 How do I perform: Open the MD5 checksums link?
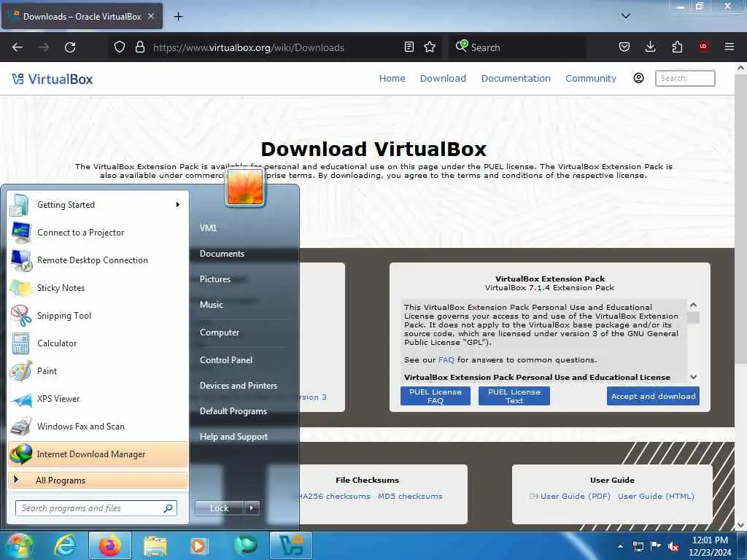coord(410,496)
